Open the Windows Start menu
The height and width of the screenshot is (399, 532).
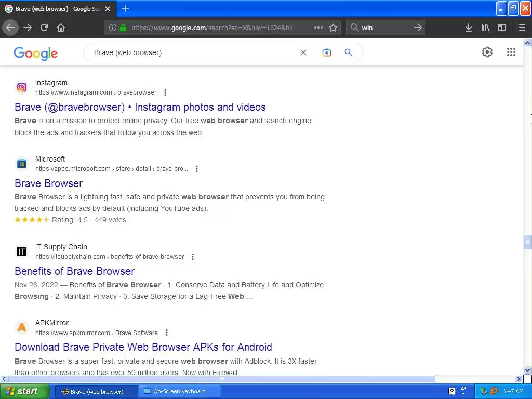[x=25, y=391]
